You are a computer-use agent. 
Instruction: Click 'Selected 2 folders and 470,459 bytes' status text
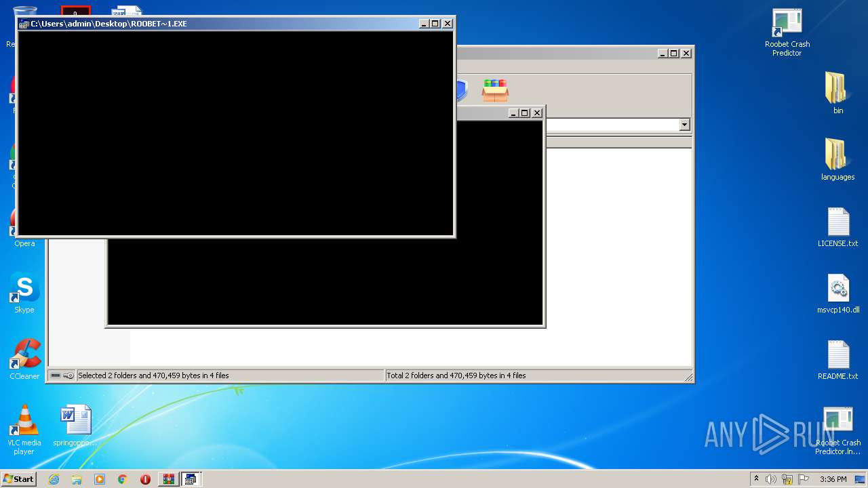pyautogui.click(x=153, y=375)
